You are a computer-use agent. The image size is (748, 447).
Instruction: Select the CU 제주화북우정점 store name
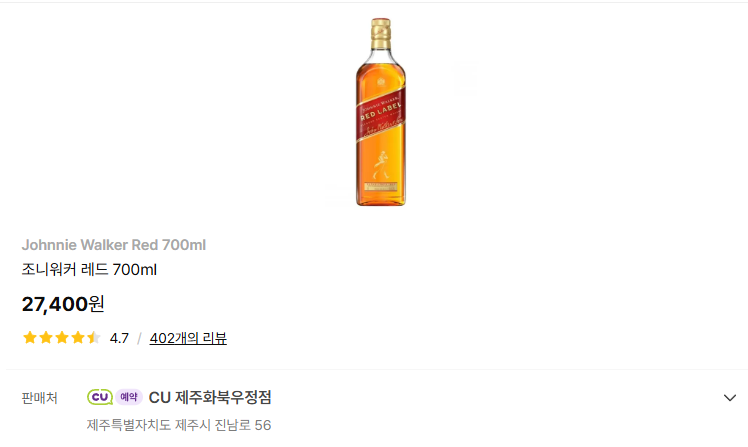210,397
